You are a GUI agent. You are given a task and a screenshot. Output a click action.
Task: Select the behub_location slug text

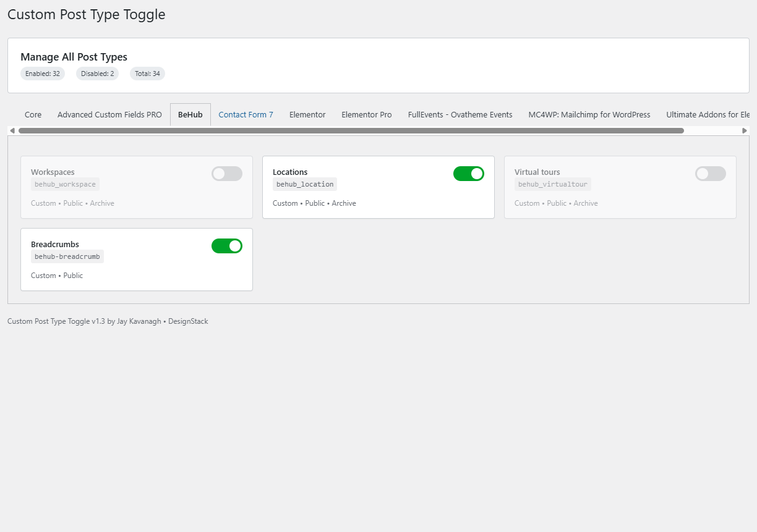click(x=305, y=184)
